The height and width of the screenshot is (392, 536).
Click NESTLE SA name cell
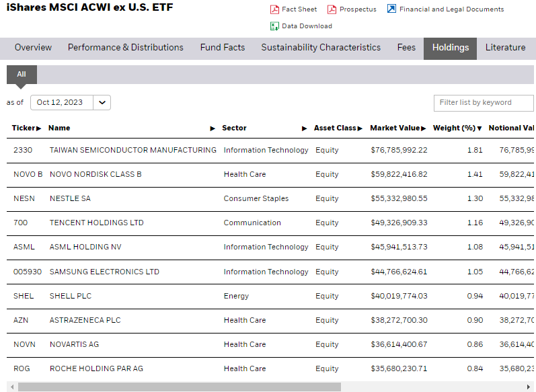(70, 198)
